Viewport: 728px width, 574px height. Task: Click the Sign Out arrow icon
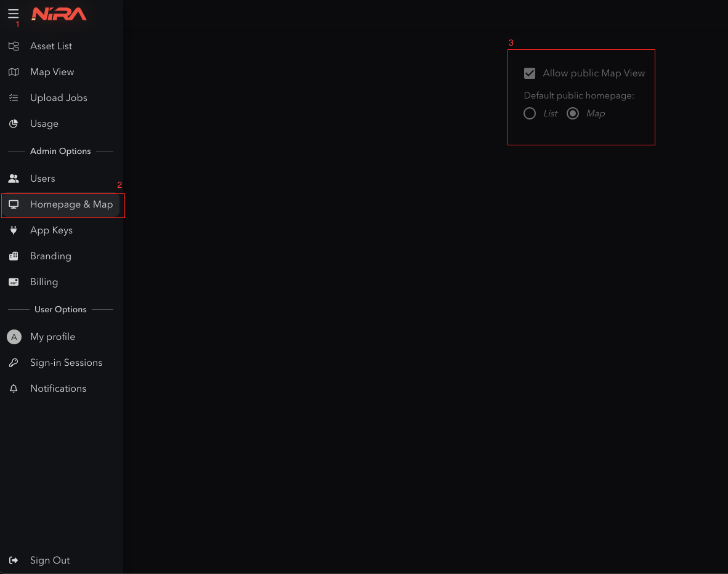pyautogui.click(x=14, y=560)
